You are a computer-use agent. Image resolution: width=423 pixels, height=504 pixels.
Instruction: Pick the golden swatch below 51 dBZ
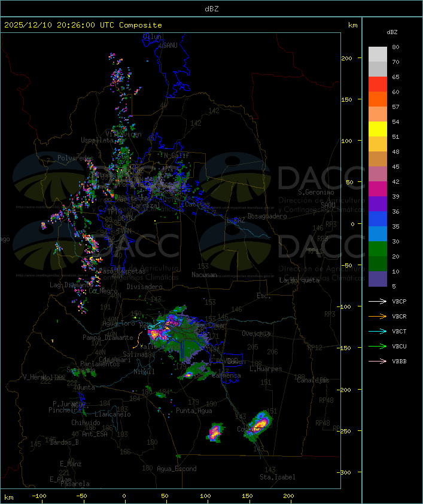point(378,144)
